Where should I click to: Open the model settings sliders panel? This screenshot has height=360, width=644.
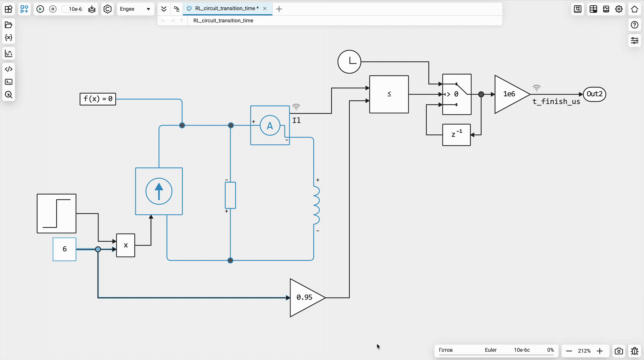634,41
